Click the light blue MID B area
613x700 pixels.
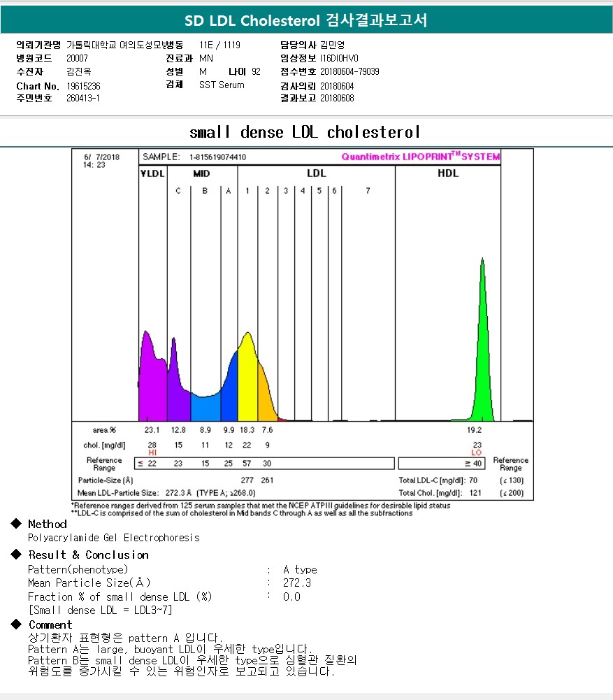(x=205, y=408)
